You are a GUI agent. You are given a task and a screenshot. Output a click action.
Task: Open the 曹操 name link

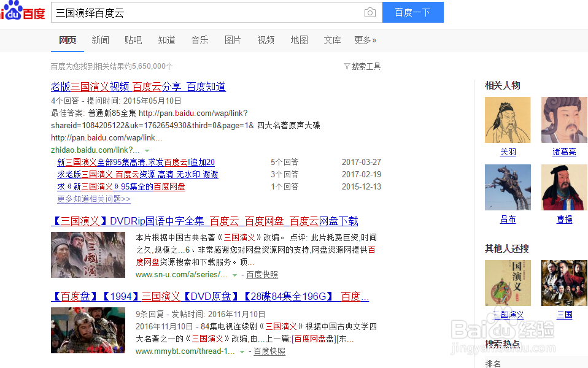[x=565, y=219]
